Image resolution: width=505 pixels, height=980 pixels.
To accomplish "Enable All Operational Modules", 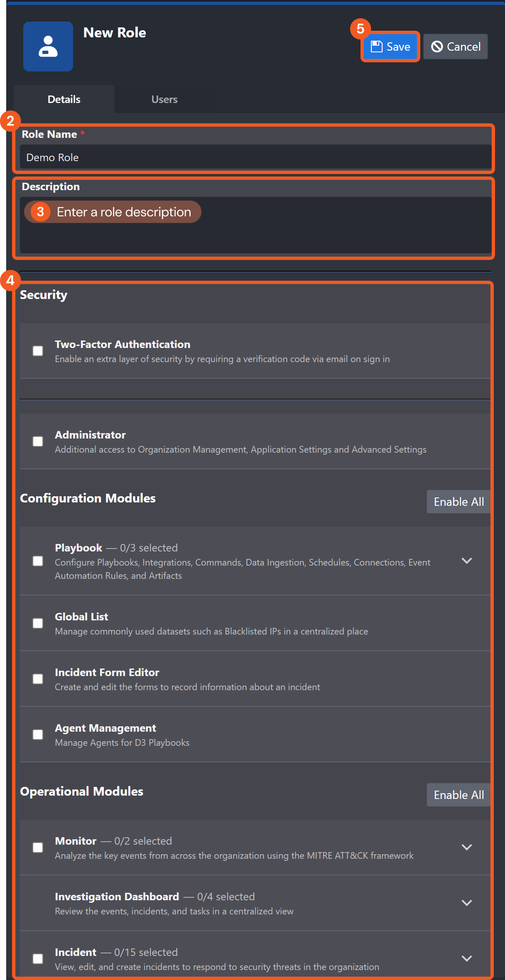I will pyautogui.click(x=458, y=795).
